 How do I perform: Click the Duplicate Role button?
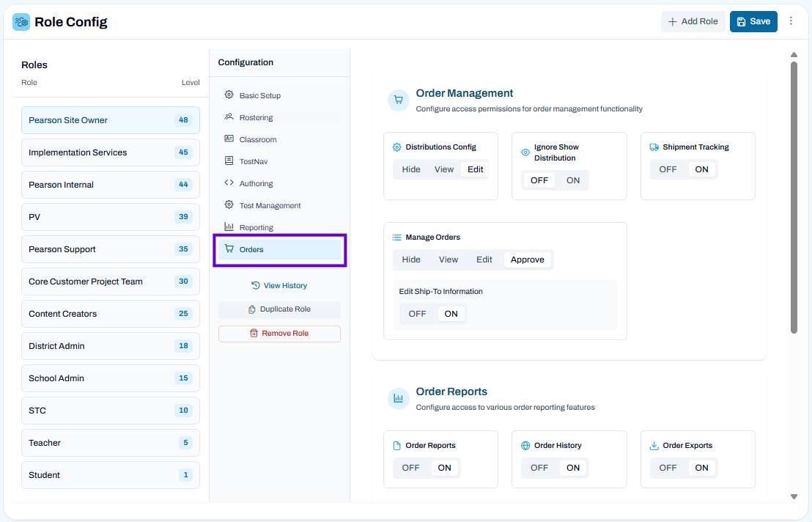(280, 309)
